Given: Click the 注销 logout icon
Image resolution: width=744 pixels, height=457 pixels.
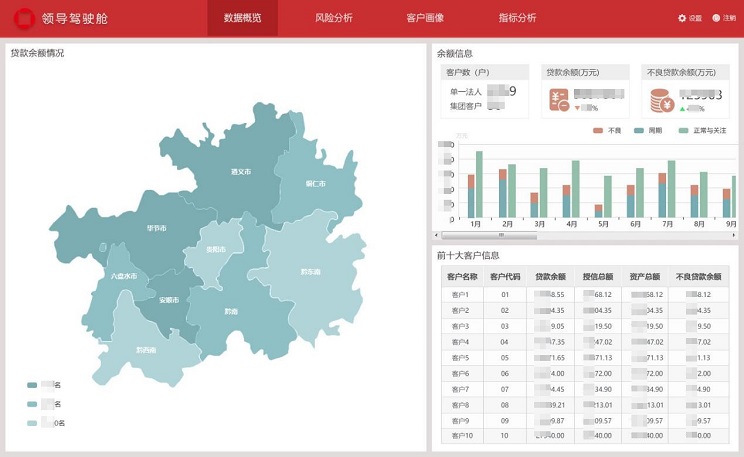Looking at the screenshot, I should point(716,18).
